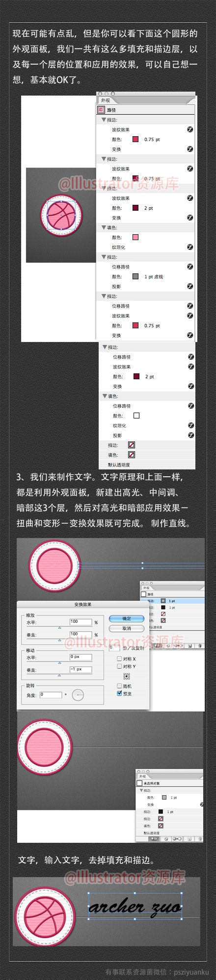Click the empty 填色 none-fill icon

[x=132, y=455]
